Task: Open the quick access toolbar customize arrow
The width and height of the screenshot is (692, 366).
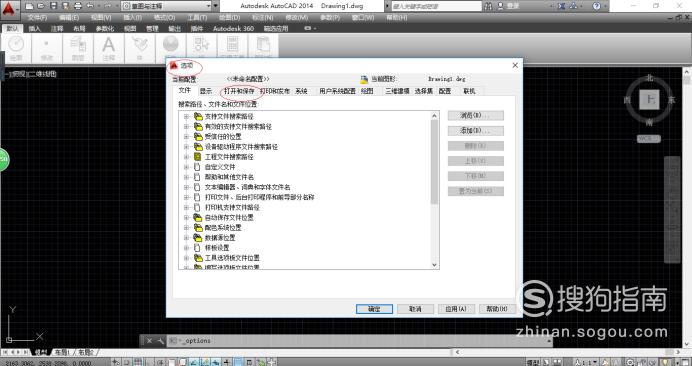Action: click(215, 6)
